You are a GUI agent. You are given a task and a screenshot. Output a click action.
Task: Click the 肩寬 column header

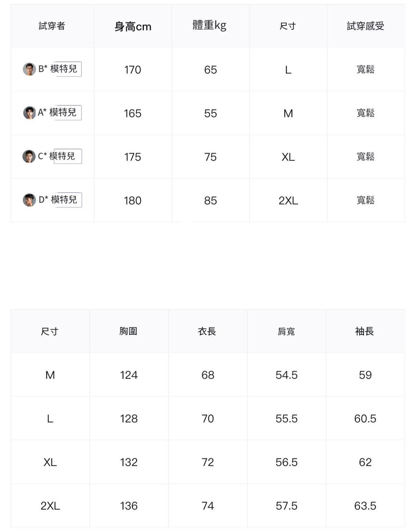pos(286,331)
